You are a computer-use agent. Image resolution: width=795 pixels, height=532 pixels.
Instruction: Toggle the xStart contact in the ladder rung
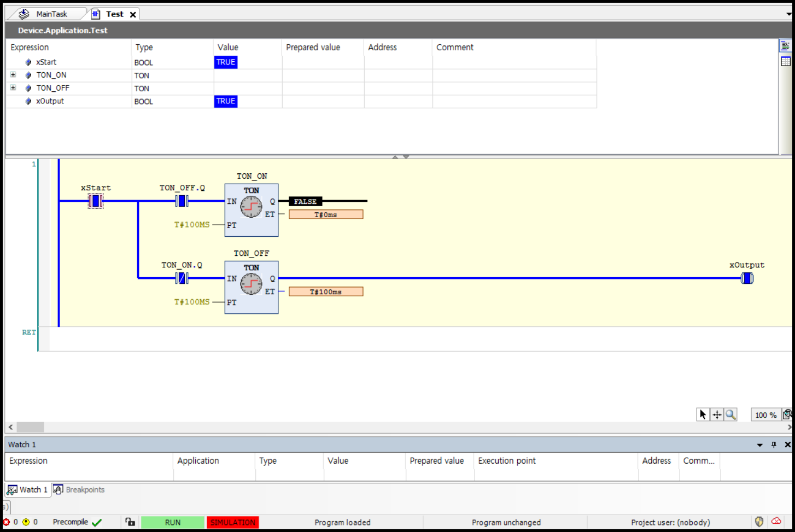click(x=95, y=201)
